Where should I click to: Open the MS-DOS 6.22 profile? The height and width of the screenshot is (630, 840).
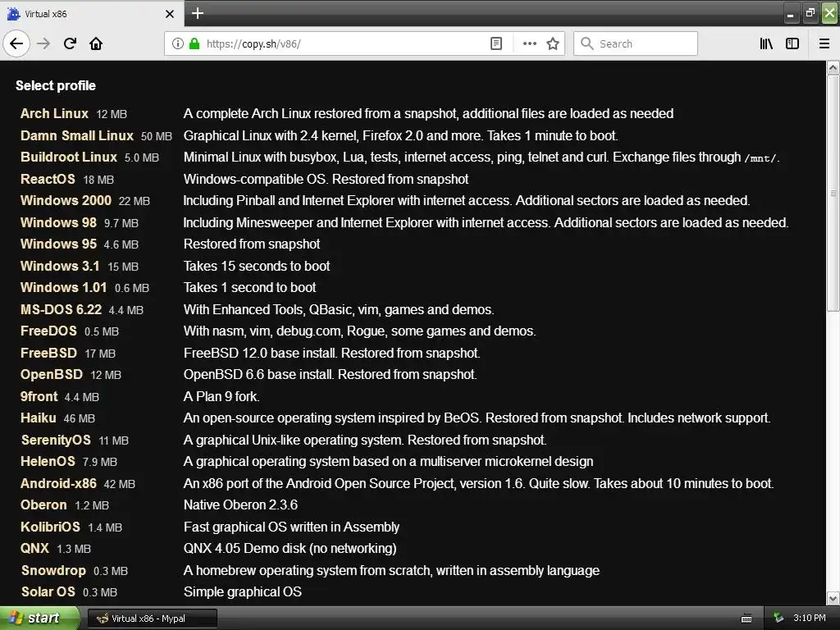61,309
